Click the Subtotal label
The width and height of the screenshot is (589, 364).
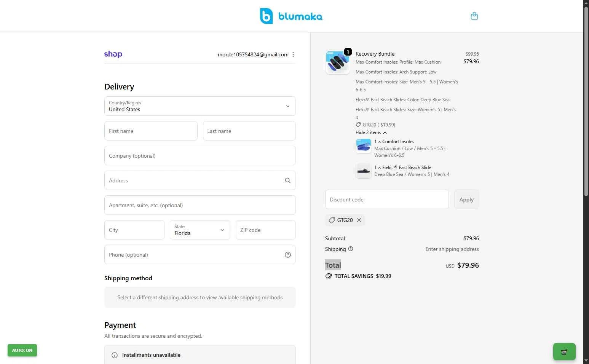coord(335,238)
